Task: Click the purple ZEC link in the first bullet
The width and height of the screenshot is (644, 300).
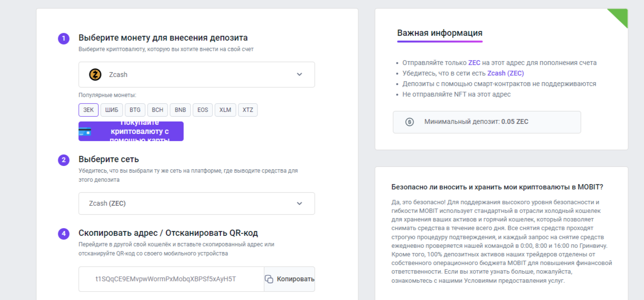Action: pyautogui.click(x=474, y=63)
